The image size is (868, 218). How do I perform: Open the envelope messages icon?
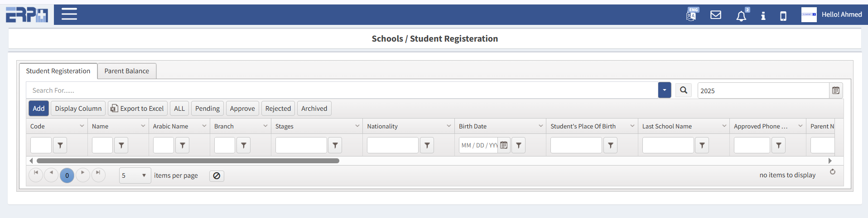point(716,15)
